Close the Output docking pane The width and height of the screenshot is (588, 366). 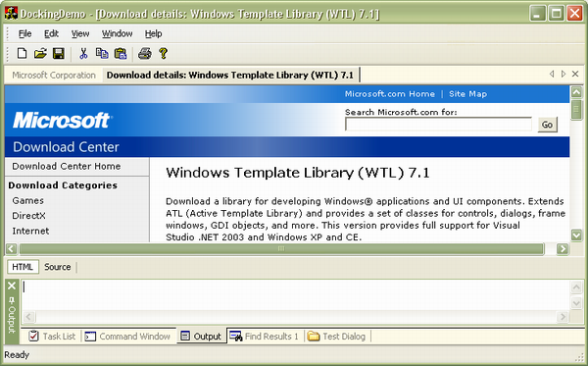(12, 286)
